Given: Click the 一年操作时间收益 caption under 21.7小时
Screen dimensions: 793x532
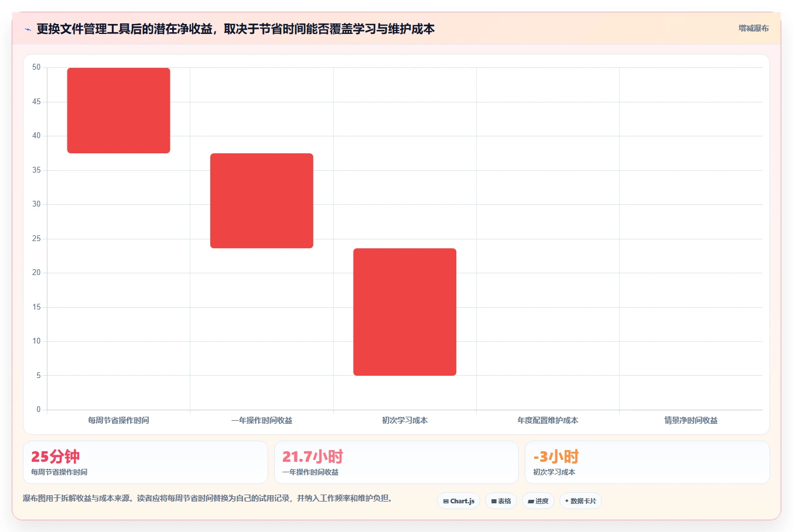Looking at the screenshot, I should [310, 472].
